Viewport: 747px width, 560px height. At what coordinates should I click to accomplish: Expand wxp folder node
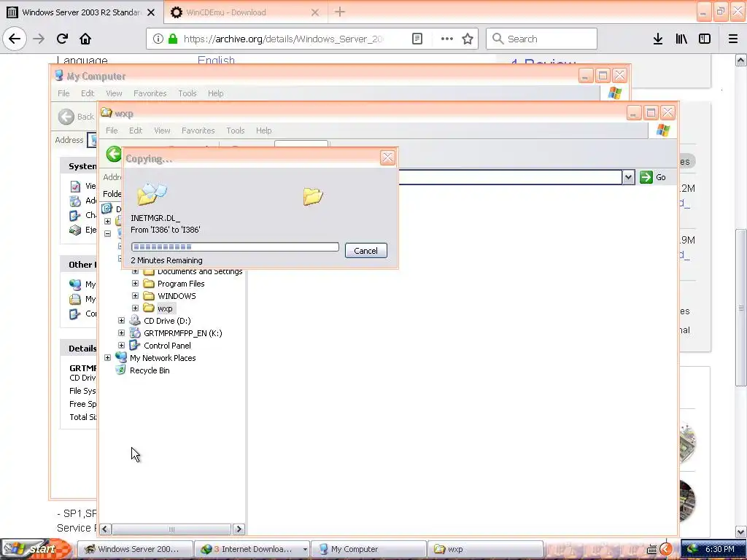pos(135,308)
